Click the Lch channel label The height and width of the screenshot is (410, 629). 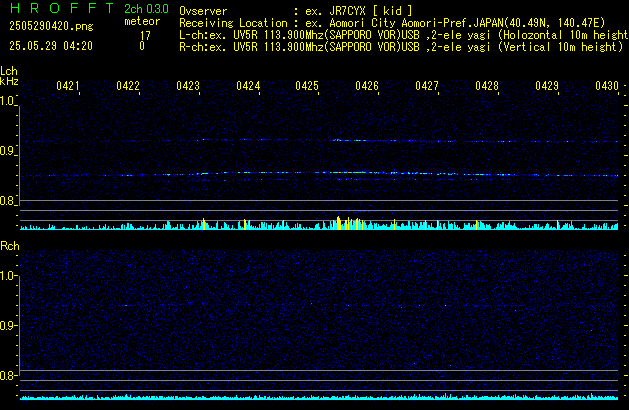pyautogui.click(x=9, y=71)
